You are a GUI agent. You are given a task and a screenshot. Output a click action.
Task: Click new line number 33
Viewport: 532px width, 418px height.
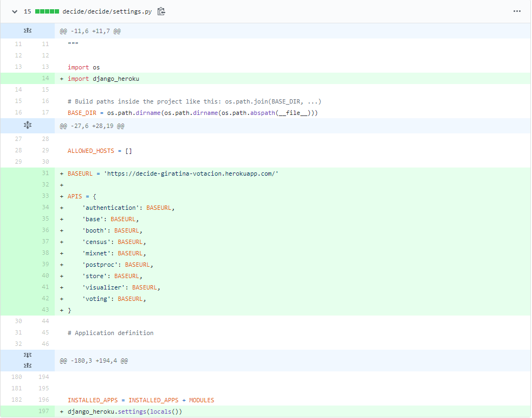[x=46, y=196]
